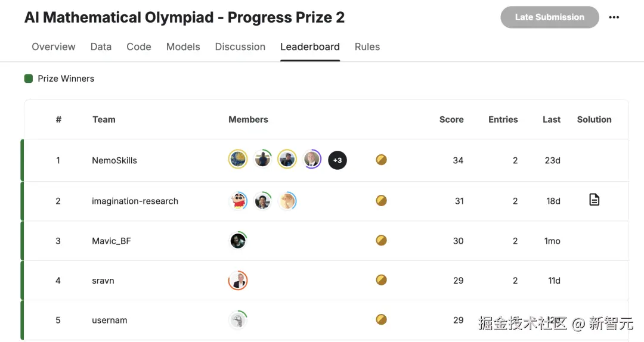Open the Rules tab
The image size is (644, 342).
click(x=367, y=46)
